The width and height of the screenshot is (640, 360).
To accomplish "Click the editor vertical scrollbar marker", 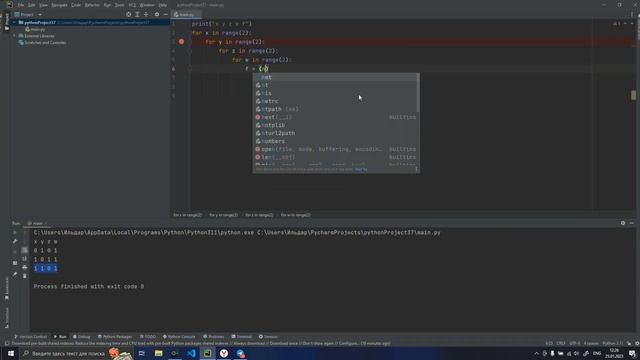I will (633, 95).
